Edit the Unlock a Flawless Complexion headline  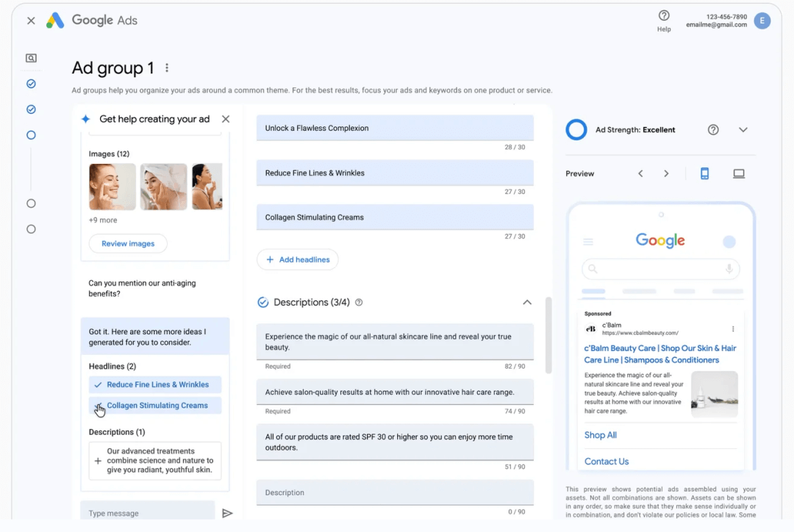point(395,128)
